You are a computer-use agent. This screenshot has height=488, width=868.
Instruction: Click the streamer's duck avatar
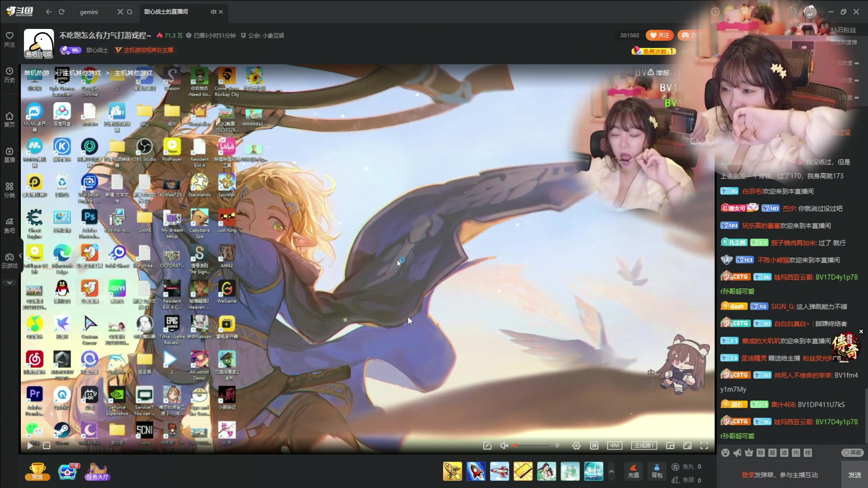pyautogui.click(x=39, y=44)
